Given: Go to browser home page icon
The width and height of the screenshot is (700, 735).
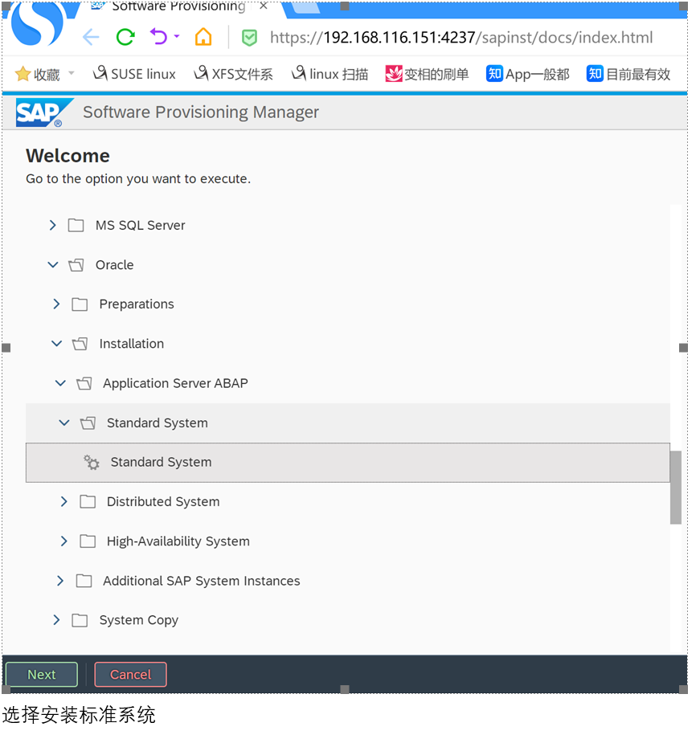Looking at the screenshot, I should pyautogui.click(x=203, y=37).
